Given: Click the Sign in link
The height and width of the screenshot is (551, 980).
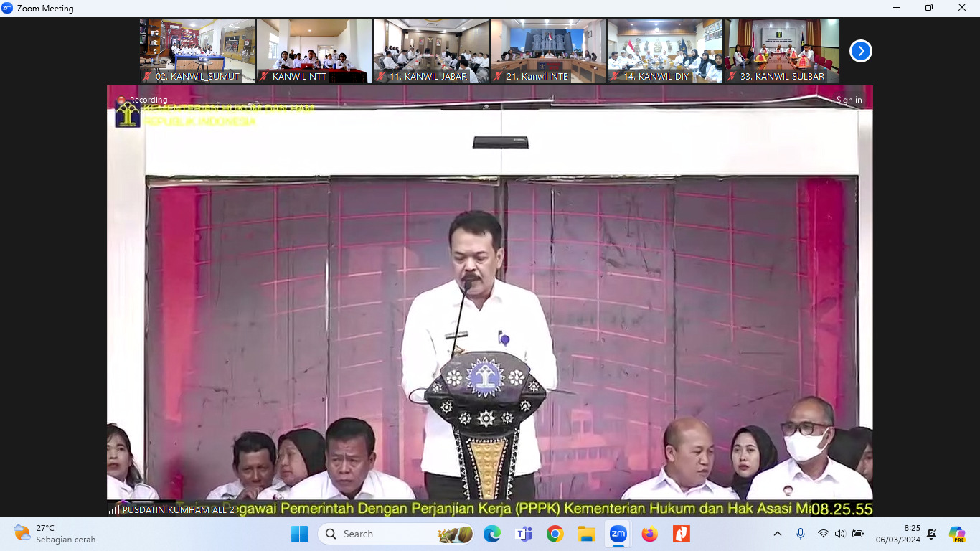Looking at the screenshot, I should (x=849, y=100).
